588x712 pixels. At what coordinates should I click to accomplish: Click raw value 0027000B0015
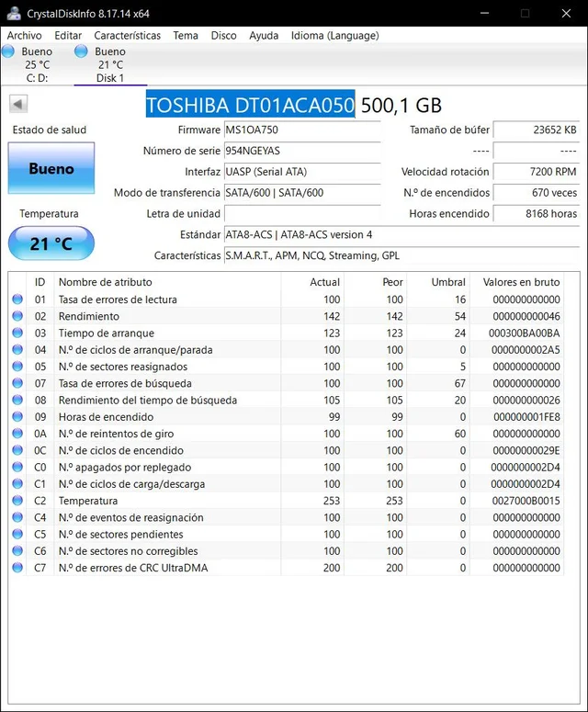(526, 501)
